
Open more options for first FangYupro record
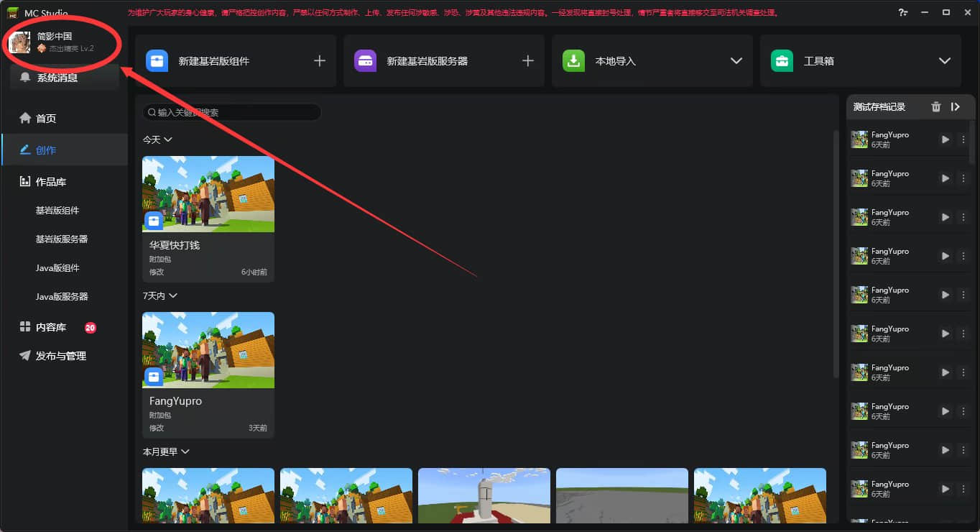click(963, 139)
